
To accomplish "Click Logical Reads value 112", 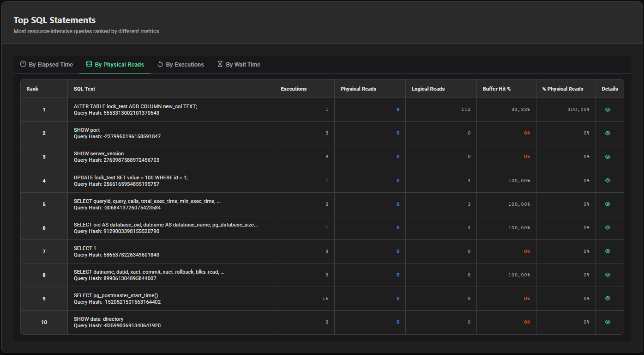I will [x=466, y=110].
